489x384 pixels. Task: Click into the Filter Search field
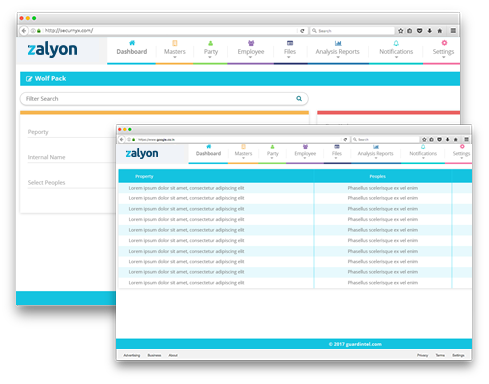(x=164, y=99)
